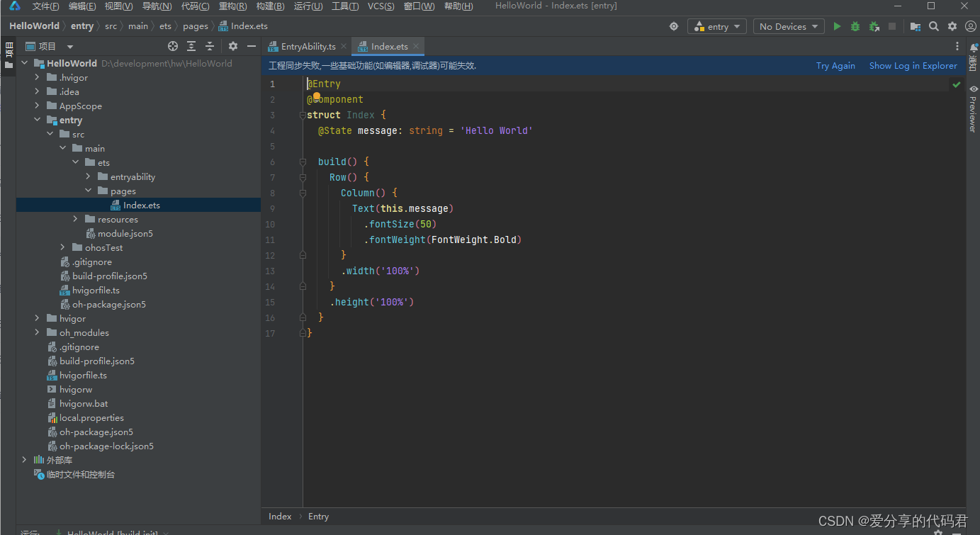
Task: Open editor tabs three-dot menu
Action: 957,46
